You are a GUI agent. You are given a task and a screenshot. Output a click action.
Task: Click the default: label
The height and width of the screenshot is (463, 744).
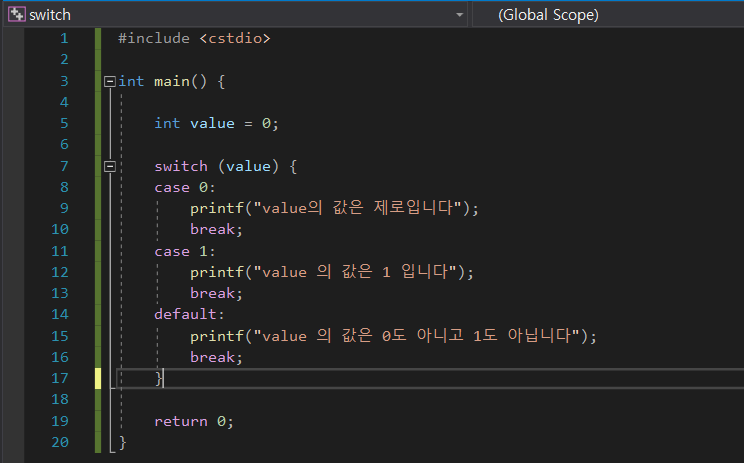(189, 315)
